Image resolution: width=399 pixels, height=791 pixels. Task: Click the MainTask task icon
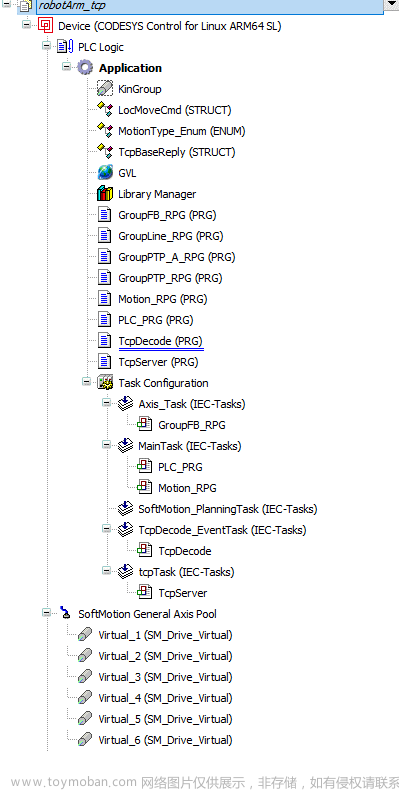click(125, 445)
